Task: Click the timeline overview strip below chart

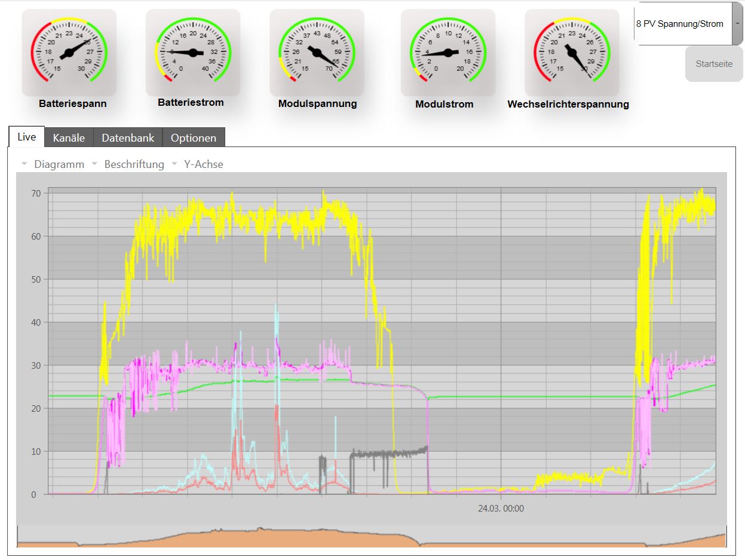Action: click(370, 537)
